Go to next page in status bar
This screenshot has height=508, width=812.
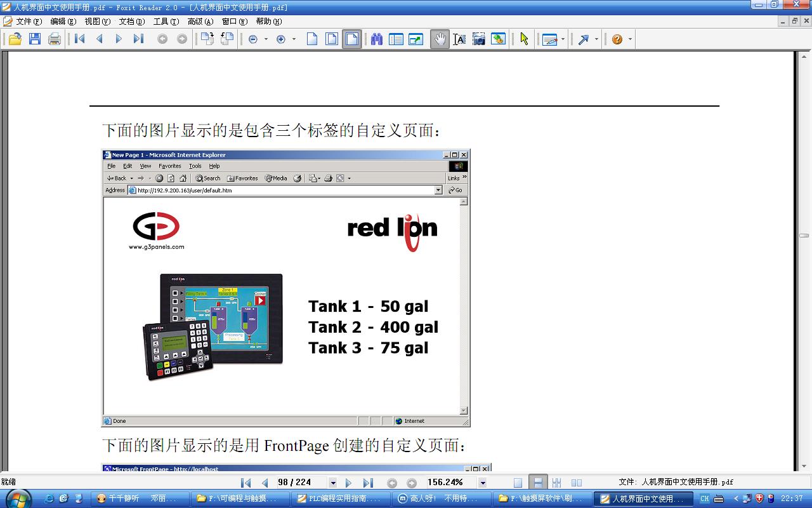[x=348, y=483]
